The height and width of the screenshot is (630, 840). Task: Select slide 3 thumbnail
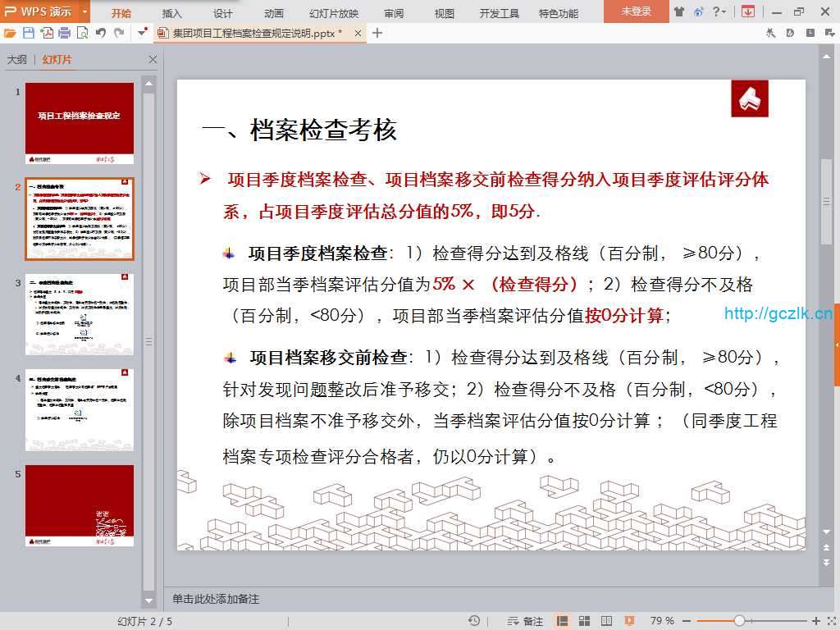point(80,314)
